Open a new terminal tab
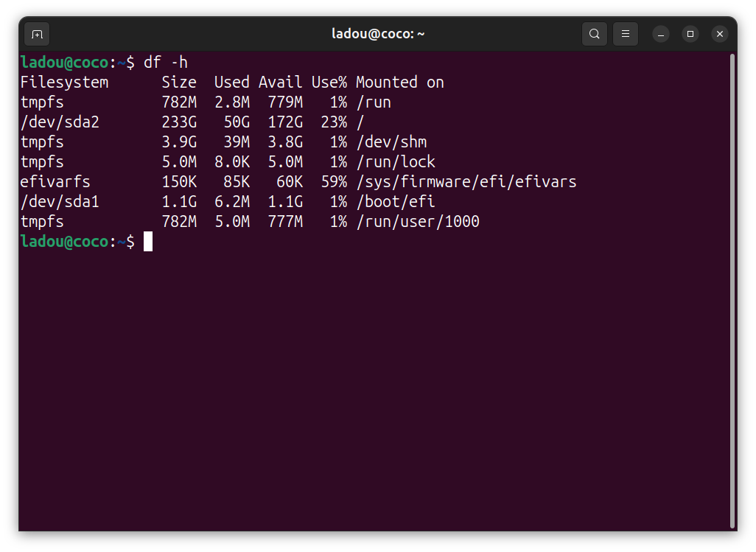This screenshot has height=552, width=756. pyautogui.click(x=37, y=34)
